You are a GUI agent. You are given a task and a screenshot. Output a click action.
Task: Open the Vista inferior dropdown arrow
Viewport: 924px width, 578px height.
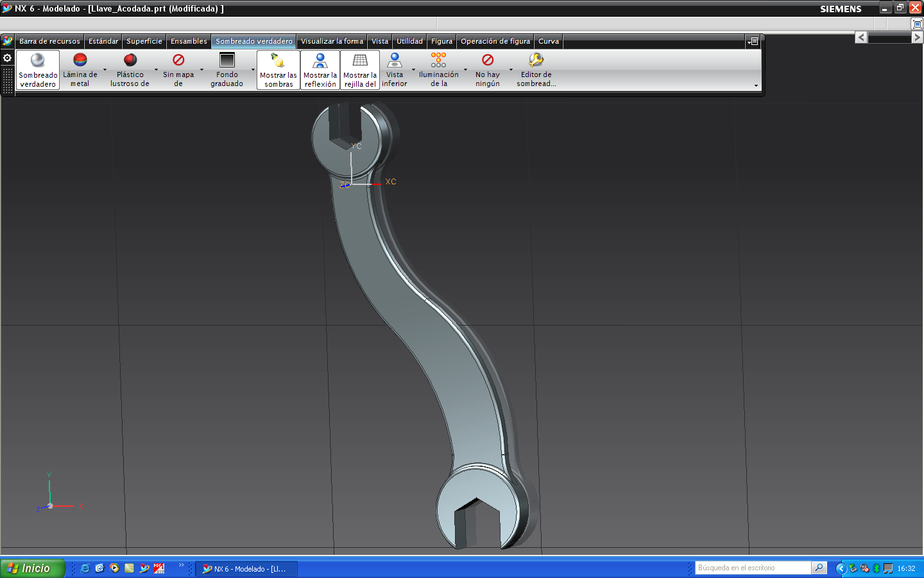(413, 70)
